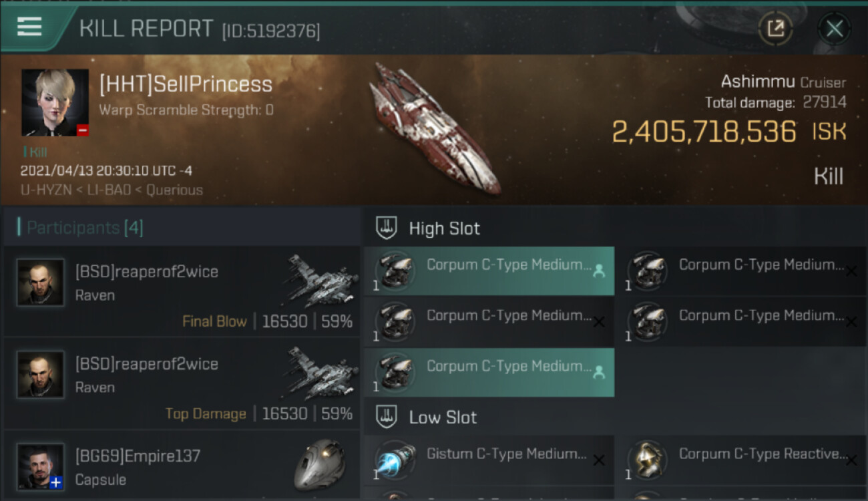Open Final Blow reaperof2wice portrait
Image resolution: width=868 pixels, height=501 pixels.
[41, 283]
